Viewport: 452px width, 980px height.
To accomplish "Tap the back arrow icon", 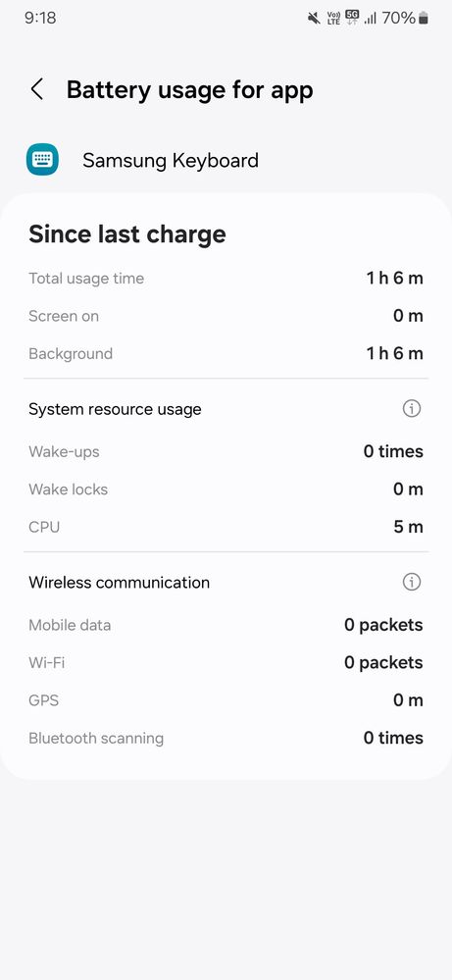I will point(37,89).
